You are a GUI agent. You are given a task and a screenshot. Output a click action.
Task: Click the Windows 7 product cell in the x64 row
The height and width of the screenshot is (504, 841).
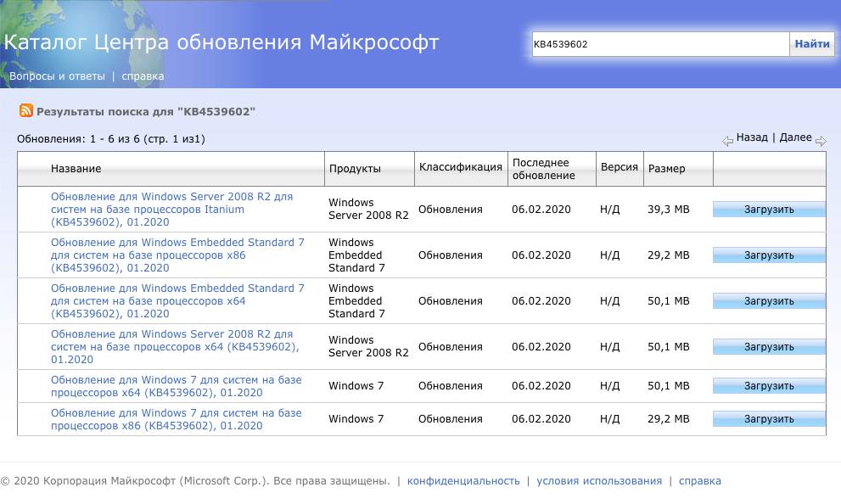356,385
